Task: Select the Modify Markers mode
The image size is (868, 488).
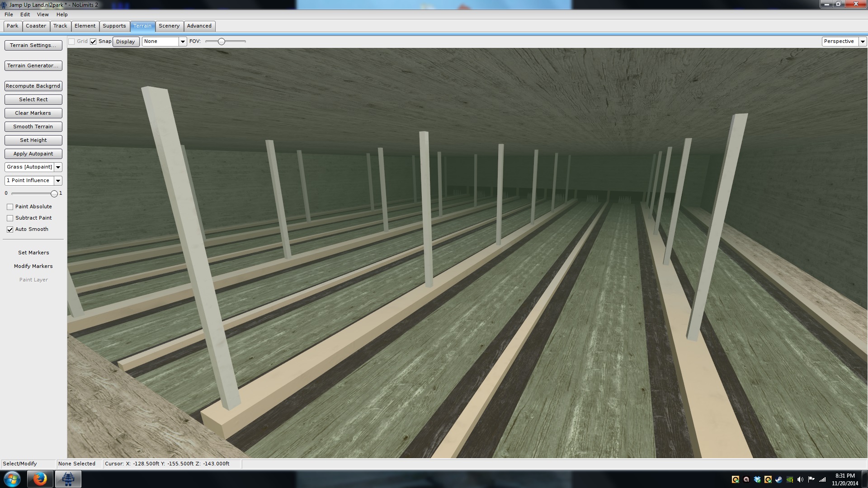Action: (33, 266)
